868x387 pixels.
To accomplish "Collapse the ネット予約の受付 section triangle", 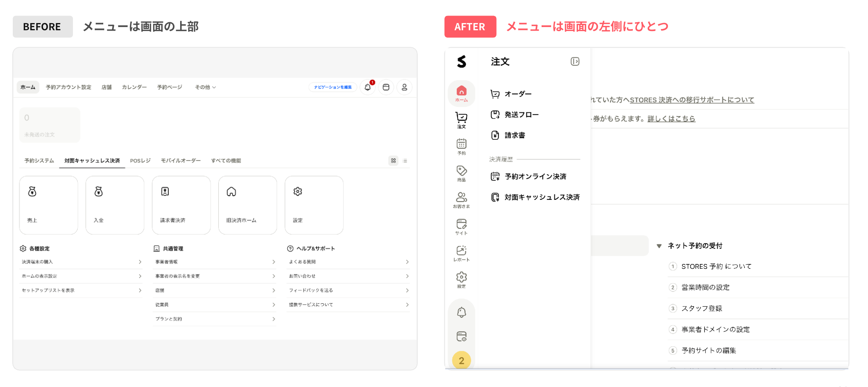I will [659, 246].
